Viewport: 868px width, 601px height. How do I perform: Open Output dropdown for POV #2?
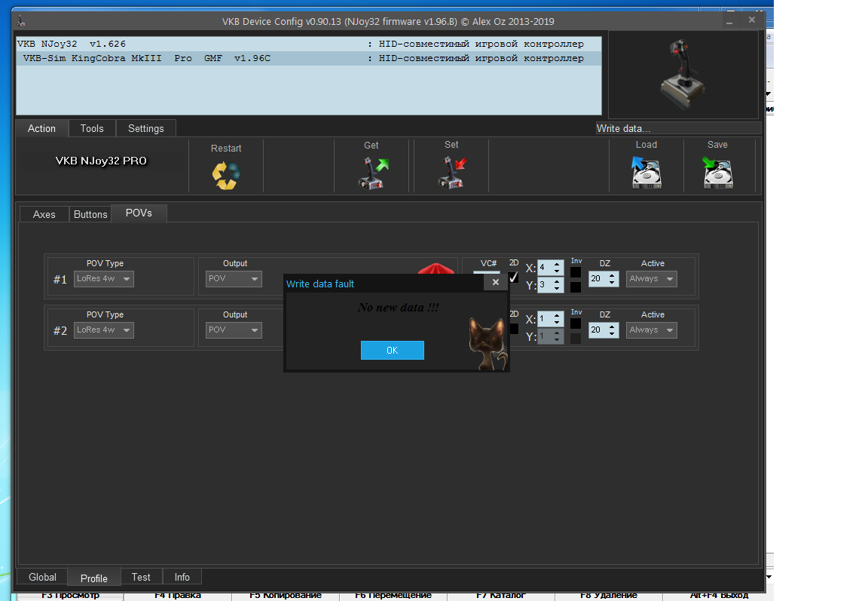(x=234, y=330)
